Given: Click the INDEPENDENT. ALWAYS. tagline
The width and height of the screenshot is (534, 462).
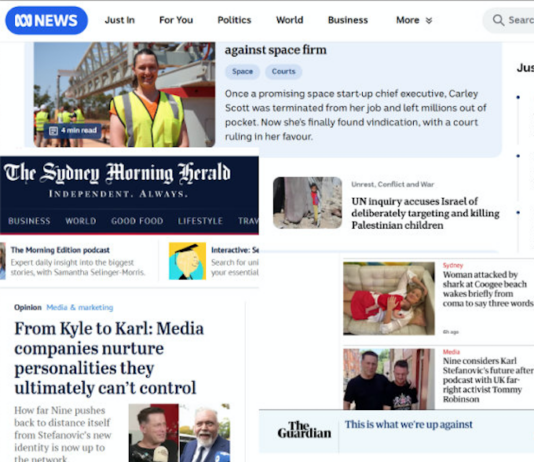Looking at the screenshot, I should [x=118, y=194].
